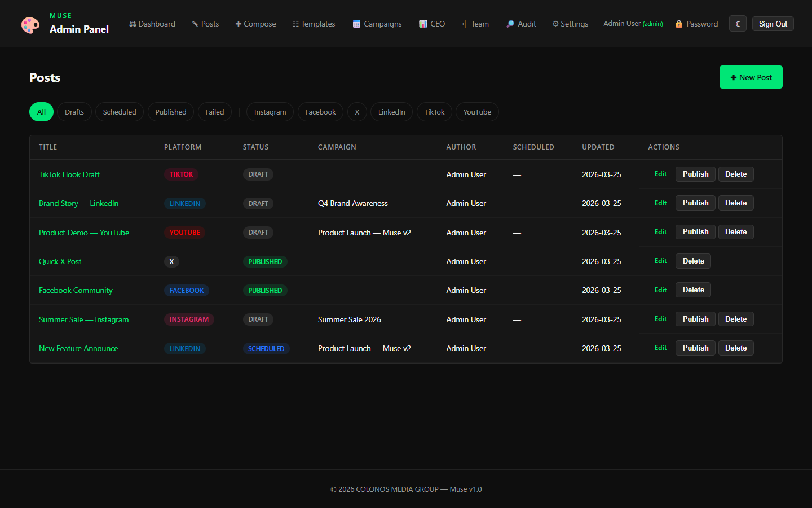Filter posts by Drafts
The width and height of the screenshot is (812, 508).
[74, 112]
